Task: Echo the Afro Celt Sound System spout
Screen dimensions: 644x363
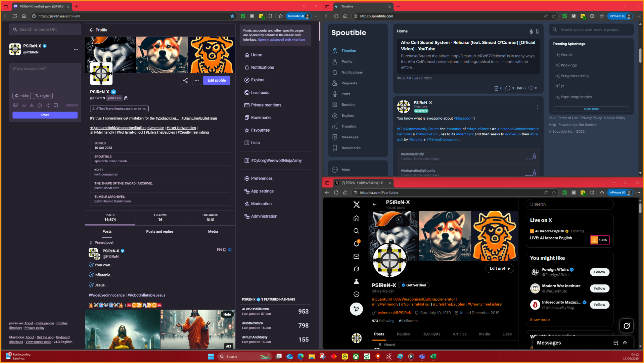Action: pos(519,88)
